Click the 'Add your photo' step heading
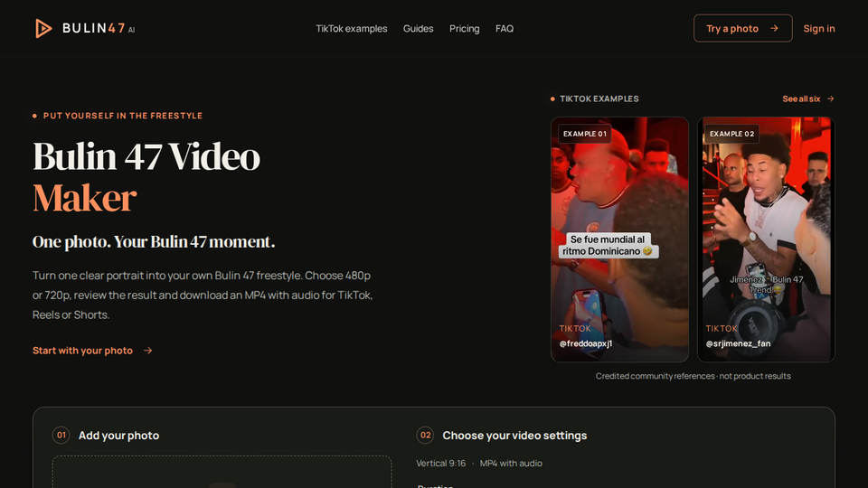Image resolution: width=868 pixels, height=488 pixels. 118,436
